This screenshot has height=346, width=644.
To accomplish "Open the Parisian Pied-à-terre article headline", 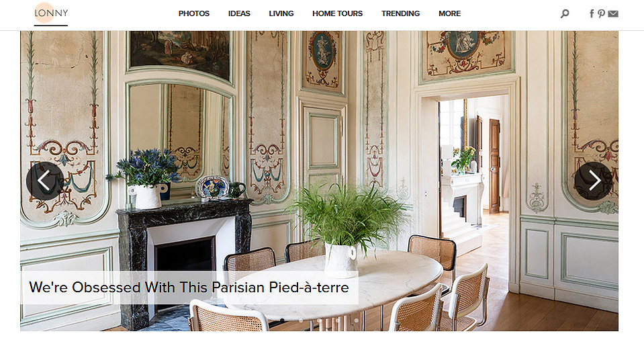I will pyautogui.click(x=189, y=288).
